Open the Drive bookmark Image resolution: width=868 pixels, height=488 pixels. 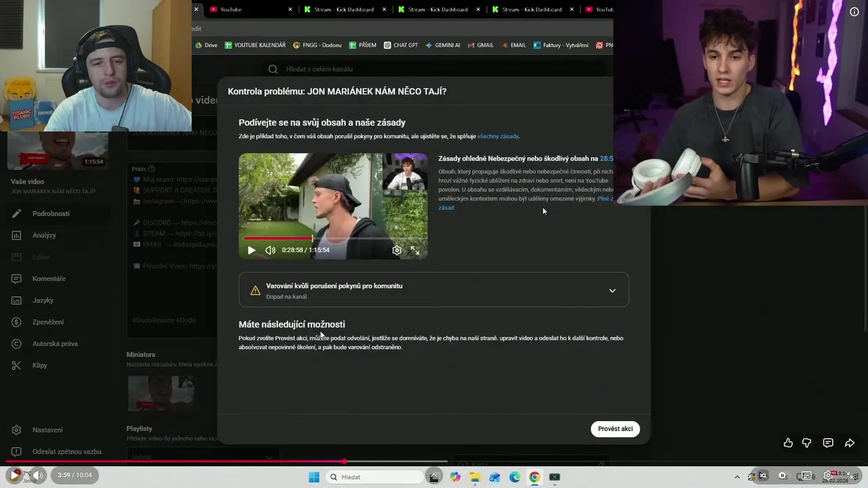click(206, 45)
